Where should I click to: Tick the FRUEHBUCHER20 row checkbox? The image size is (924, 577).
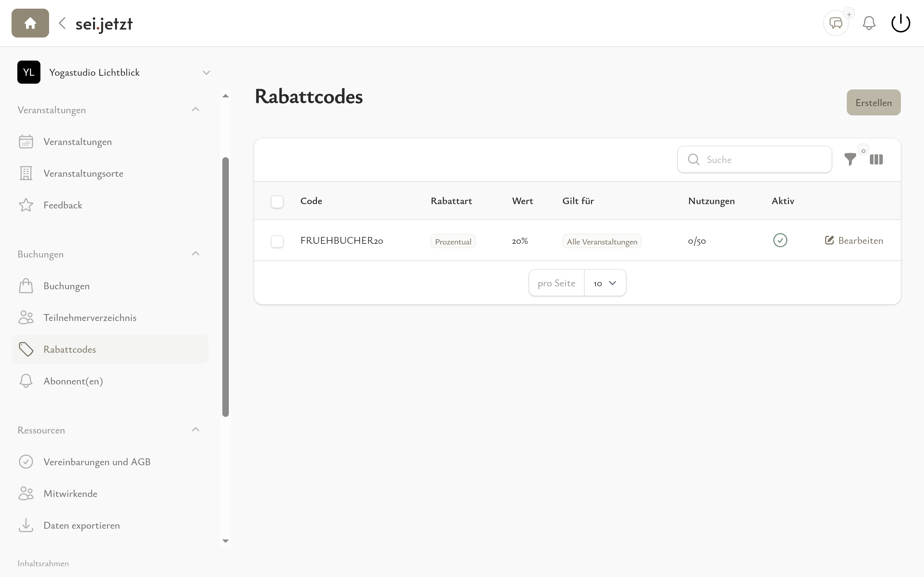point(277,241)
